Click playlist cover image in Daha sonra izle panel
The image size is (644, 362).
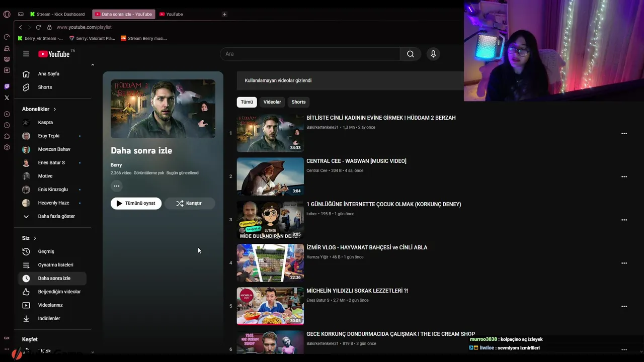tap(163, 109)
